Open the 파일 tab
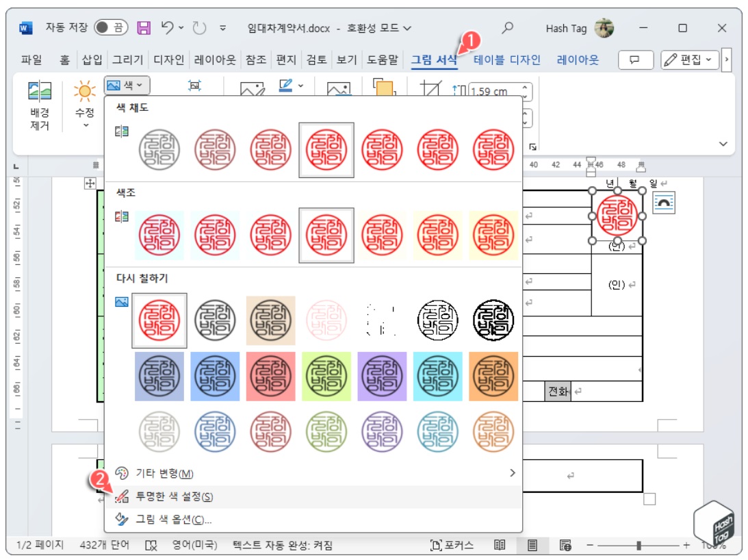This screenshot has height=560, width=748. 31,60
